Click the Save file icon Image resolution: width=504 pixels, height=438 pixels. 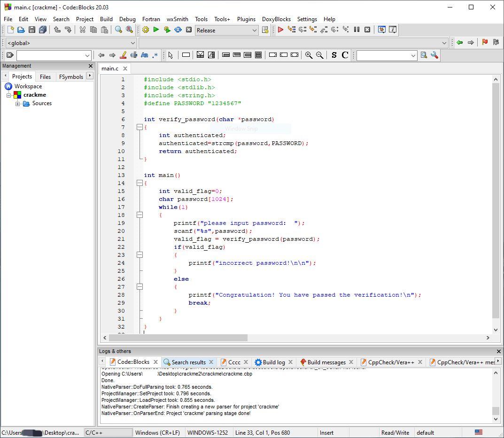point(32,30)
